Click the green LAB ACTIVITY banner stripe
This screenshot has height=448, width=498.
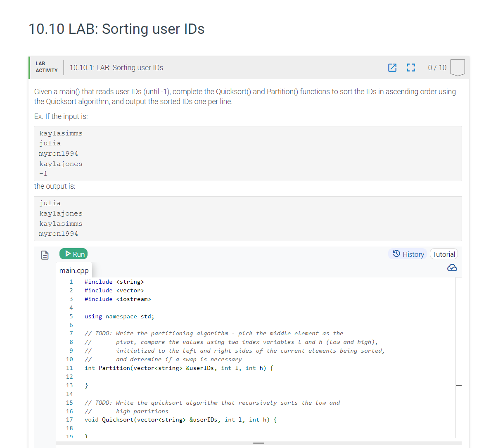29,67
